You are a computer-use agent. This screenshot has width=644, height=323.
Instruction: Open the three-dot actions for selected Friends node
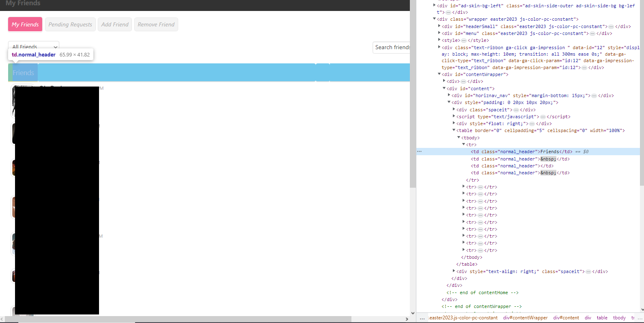tap(419, 152)
